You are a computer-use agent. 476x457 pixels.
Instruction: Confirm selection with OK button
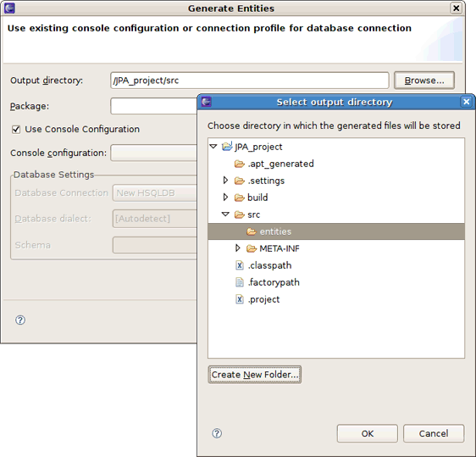pyautogui.click(x=368, y=433)
